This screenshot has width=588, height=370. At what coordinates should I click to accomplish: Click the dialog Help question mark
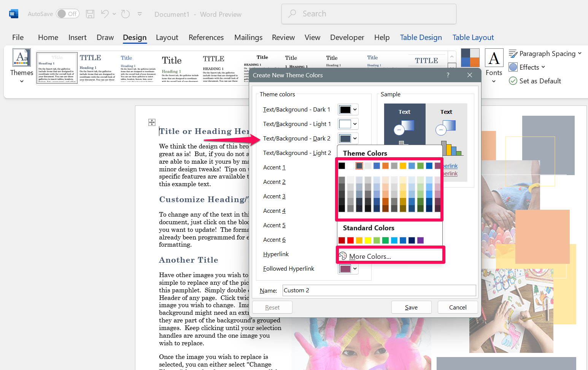(x=448, y=75)
